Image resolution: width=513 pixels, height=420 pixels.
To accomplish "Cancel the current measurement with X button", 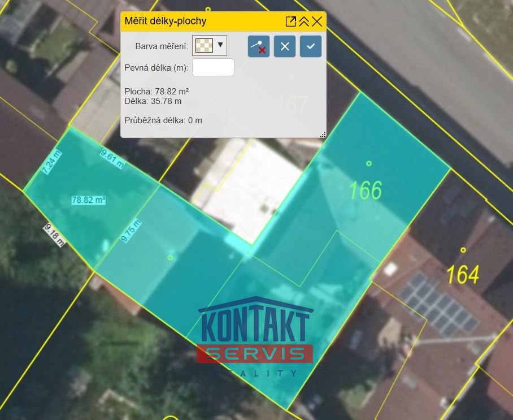I will (x=285, y=46).
